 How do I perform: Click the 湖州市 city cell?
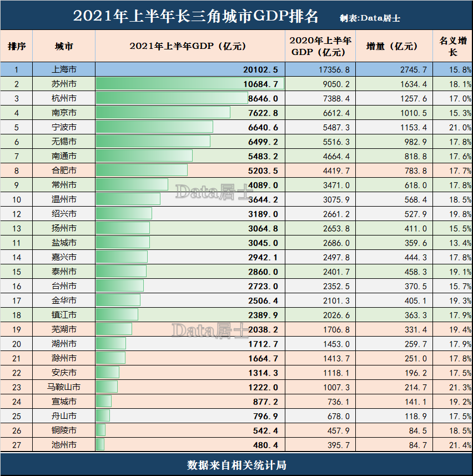64,344
